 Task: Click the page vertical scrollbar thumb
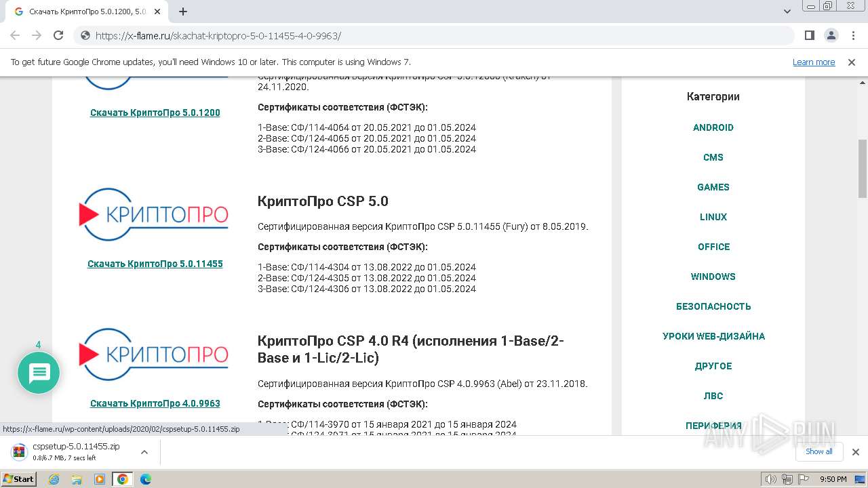[x=863, y=169]
